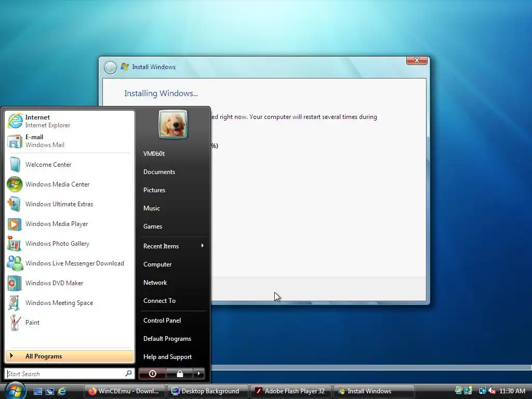Open Music folder link
Viewport: 532px width, 399px height.
pos(173,208)
